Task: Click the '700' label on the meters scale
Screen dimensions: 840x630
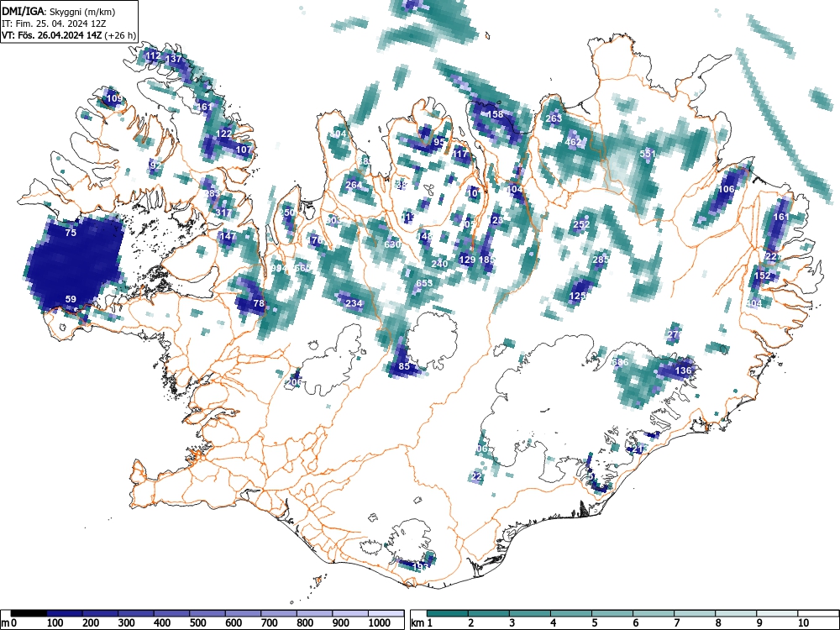Action: (269, 623)
